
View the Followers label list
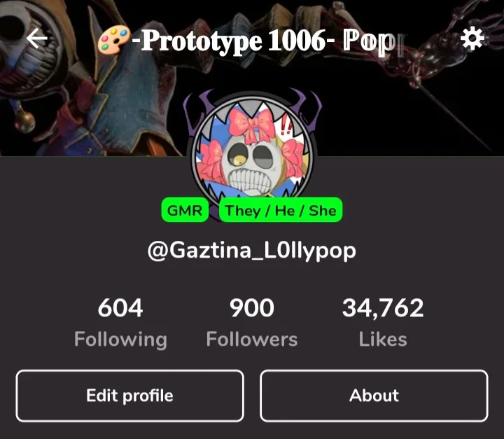point(252,339)
